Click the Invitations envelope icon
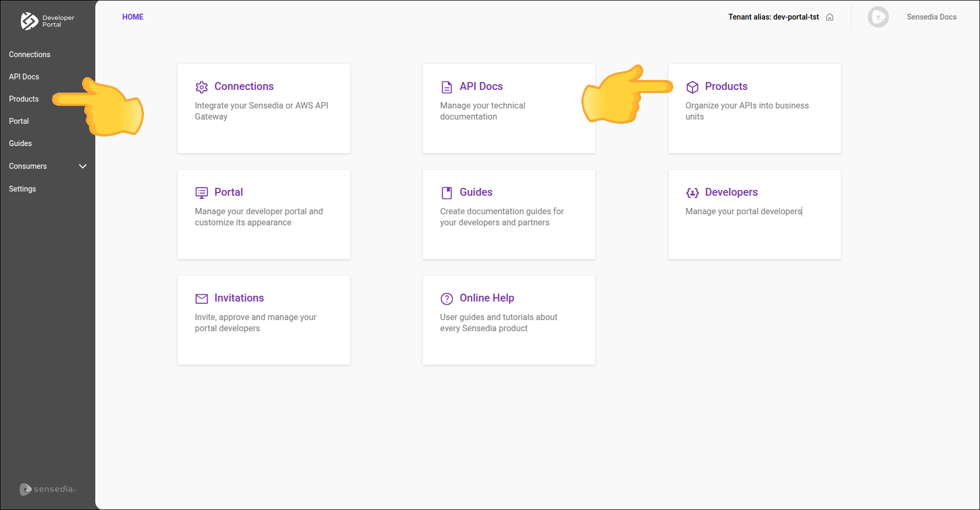The width and height of the screenshot is (980, 510). click(x=202, y=298)
